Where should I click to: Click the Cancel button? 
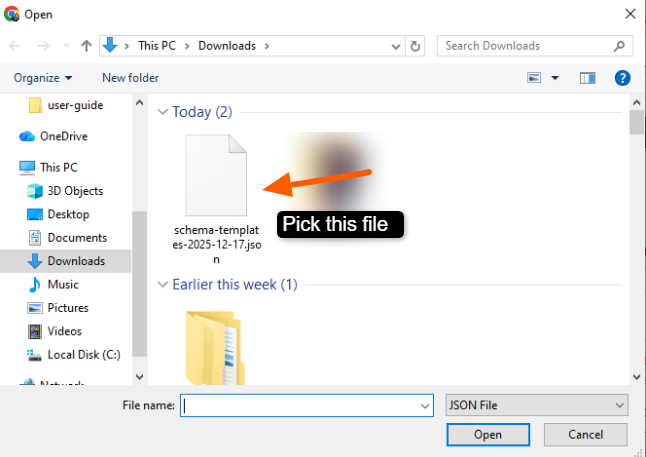tap(585, 434)
